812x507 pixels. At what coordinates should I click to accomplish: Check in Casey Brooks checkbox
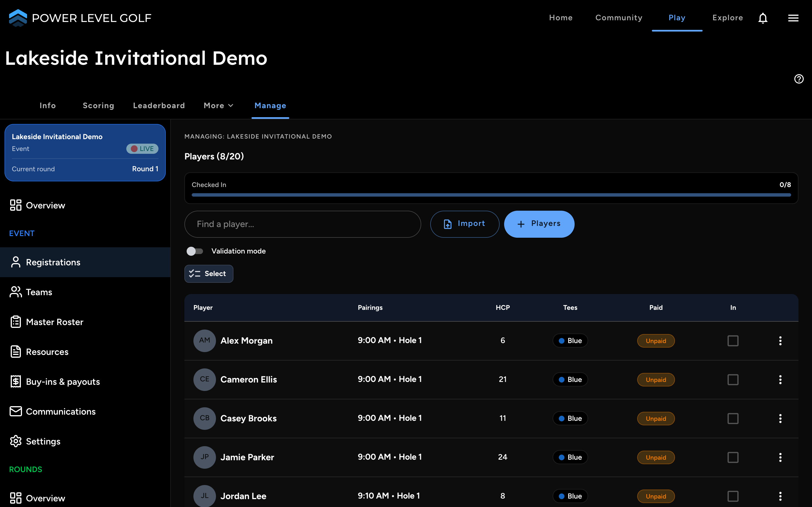click(x=733, y=419)
